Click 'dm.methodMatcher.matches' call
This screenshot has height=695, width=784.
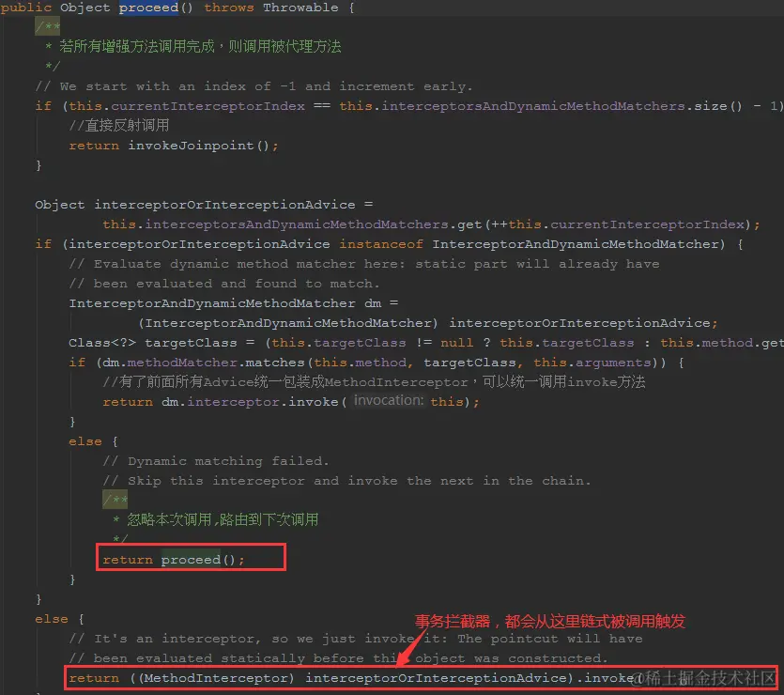pos(204,363)
